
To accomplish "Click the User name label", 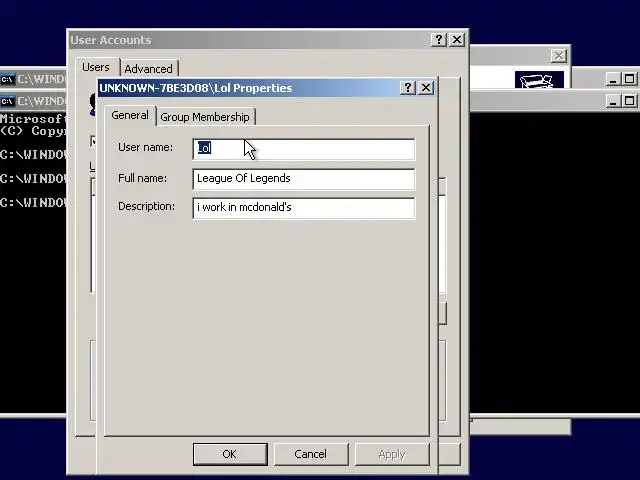I will tap(145, 147).
